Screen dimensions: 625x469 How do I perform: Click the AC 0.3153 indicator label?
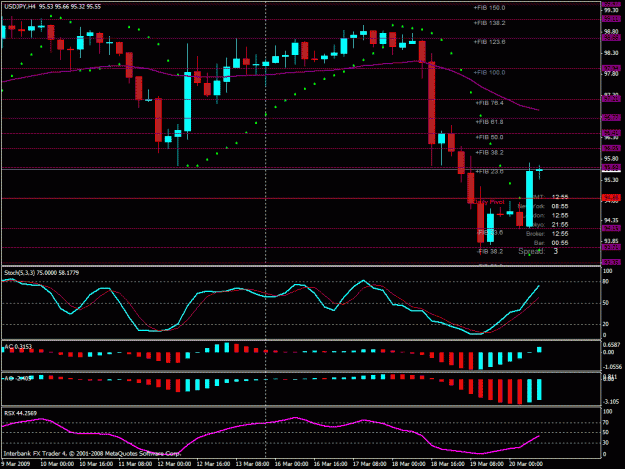(x=18, y=347)
